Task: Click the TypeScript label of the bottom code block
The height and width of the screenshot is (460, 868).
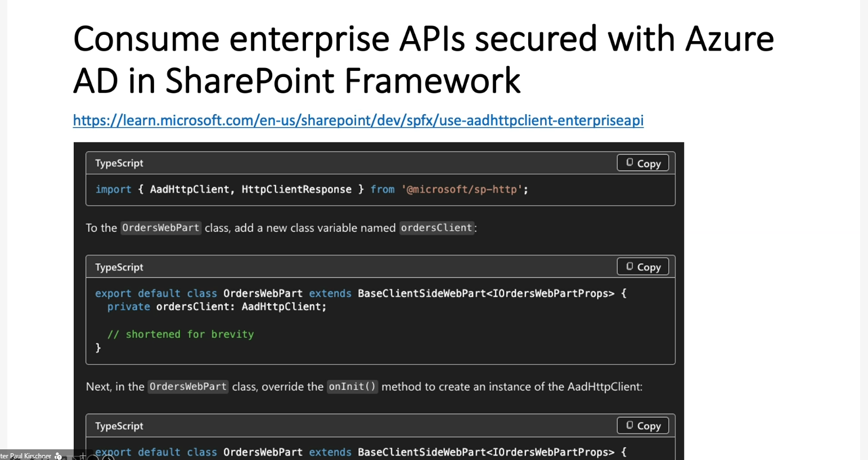Action: click(x=119, y=426)
